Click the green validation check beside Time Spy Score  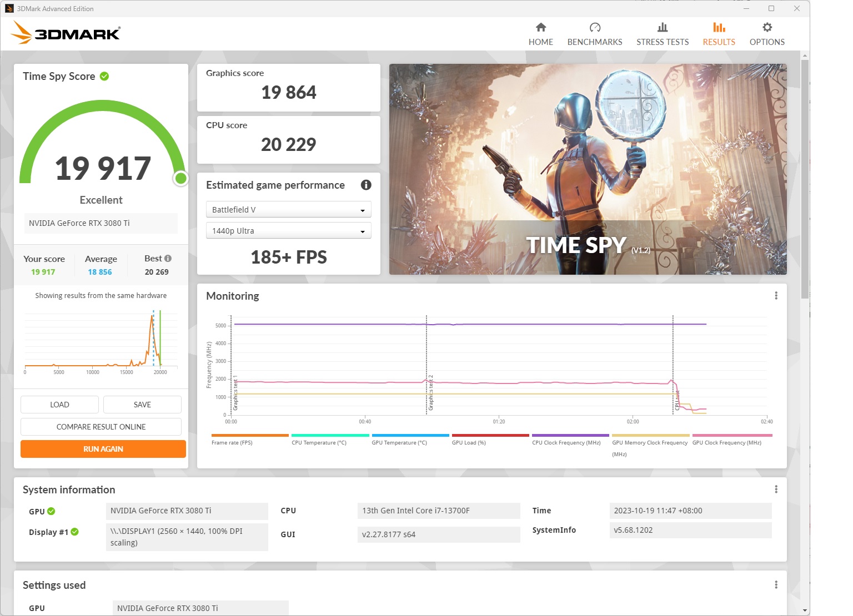pyautogui.click(x=104, y=76)
